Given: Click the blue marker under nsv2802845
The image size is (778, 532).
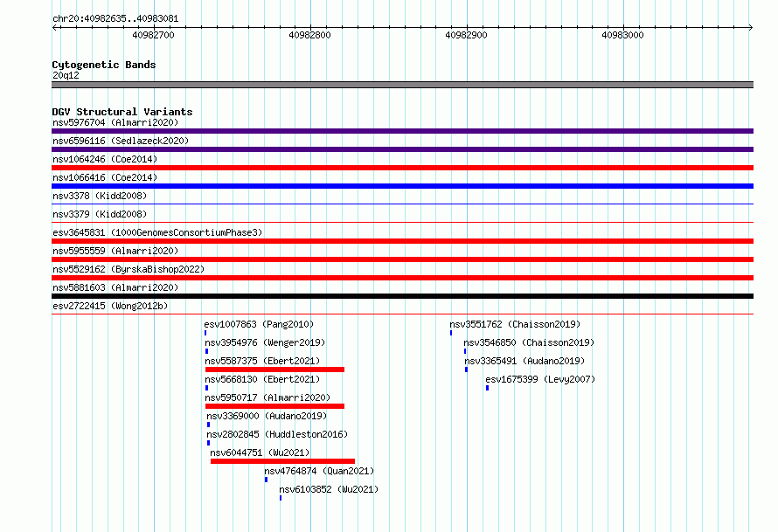Looking at the screenshot, I should tap(208, 443).
